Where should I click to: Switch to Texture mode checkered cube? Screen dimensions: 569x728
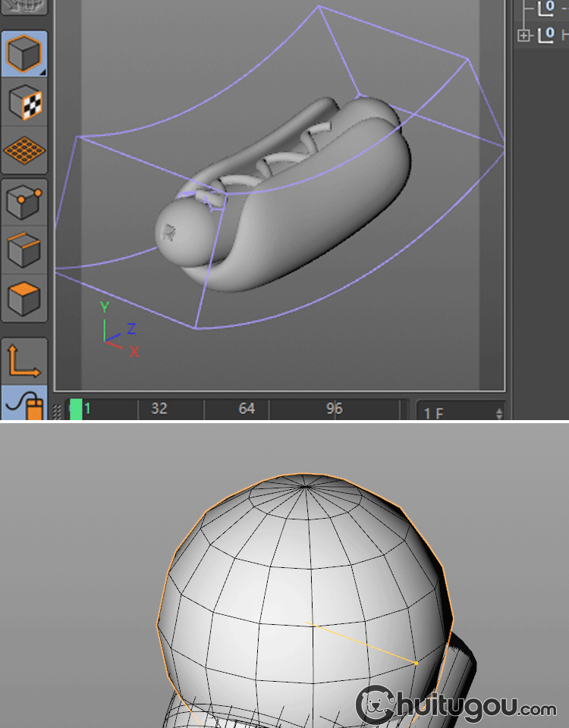(x=24, y=102)
